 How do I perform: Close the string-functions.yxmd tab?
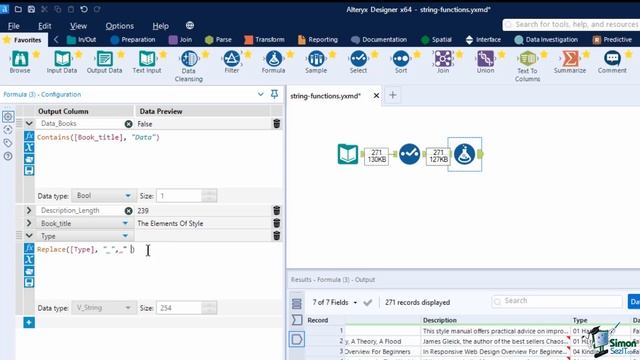click(376, 96)
